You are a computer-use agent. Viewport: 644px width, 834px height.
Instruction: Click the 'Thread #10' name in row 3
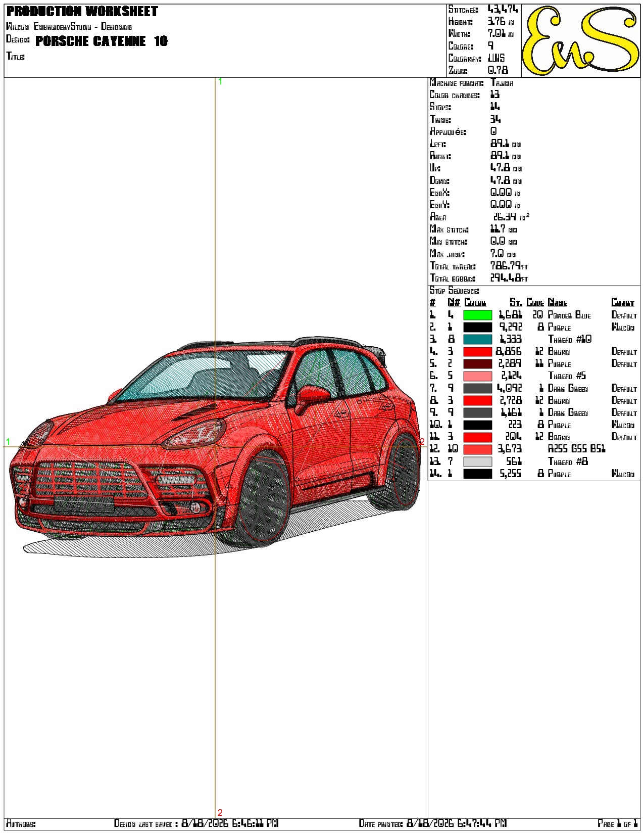570,339
